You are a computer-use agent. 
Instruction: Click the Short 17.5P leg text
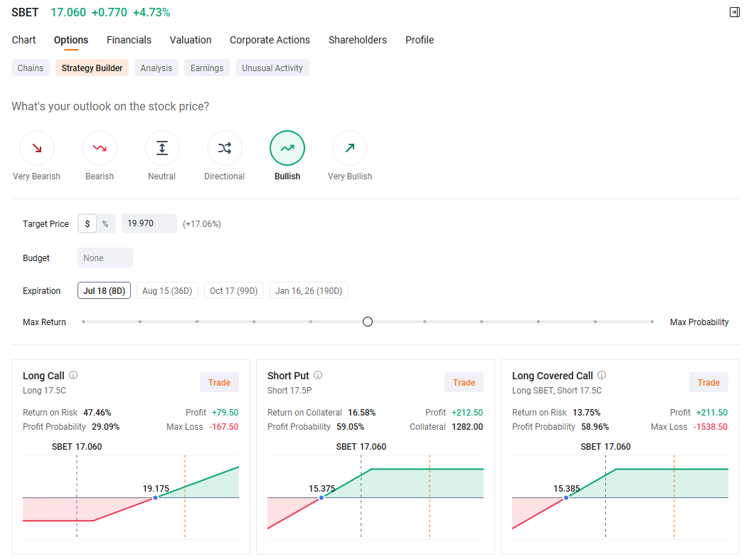289,390
